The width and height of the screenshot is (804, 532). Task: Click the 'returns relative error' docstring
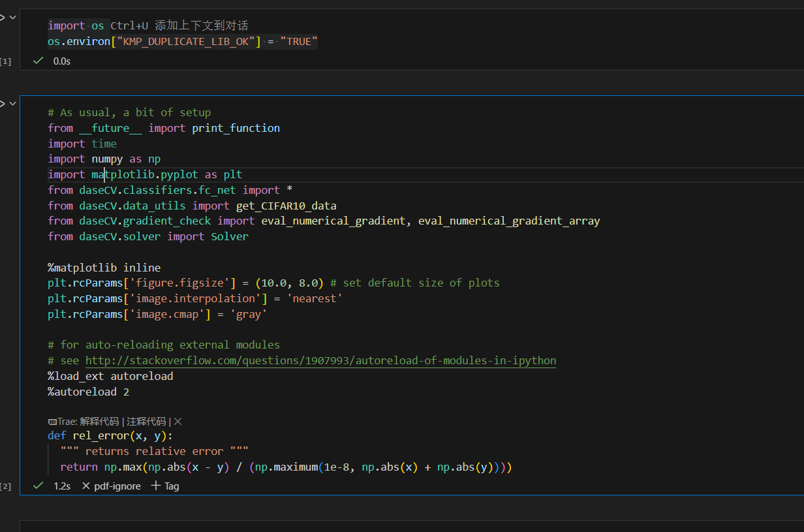pyautogui.click(x=154, y=451)
